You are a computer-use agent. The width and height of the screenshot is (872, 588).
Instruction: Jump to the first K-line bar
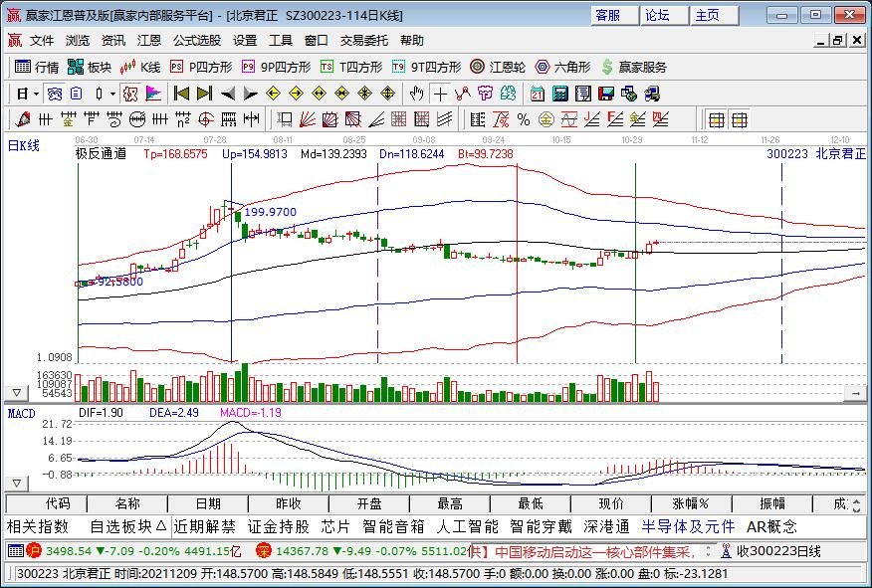point(181,94)
